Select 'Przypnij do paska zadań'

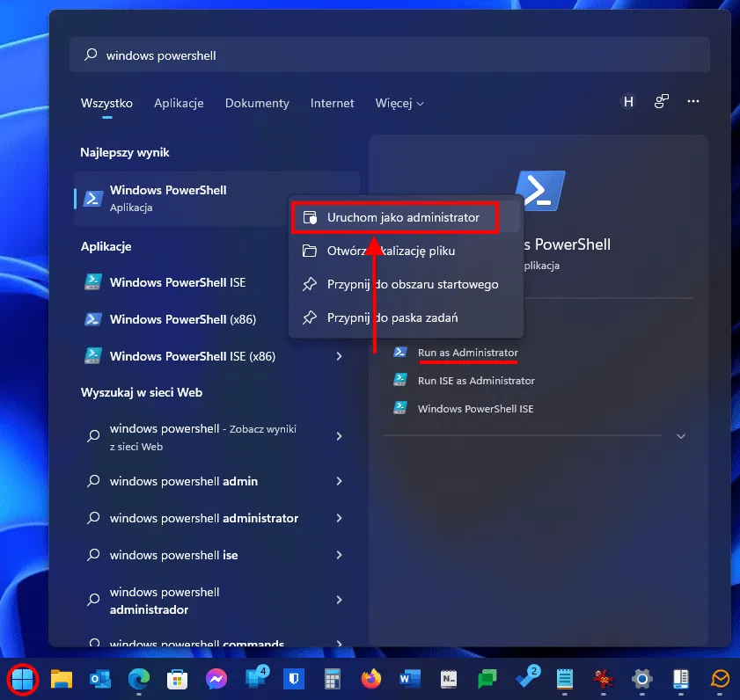(x=406, y=318)
